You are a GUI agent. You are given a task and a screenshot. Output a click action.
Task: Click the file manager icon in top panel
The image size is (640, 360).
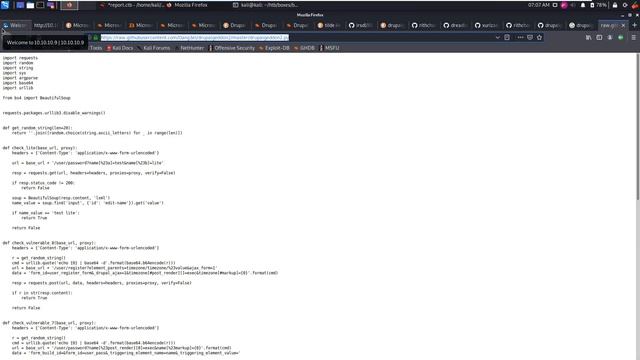30,5
